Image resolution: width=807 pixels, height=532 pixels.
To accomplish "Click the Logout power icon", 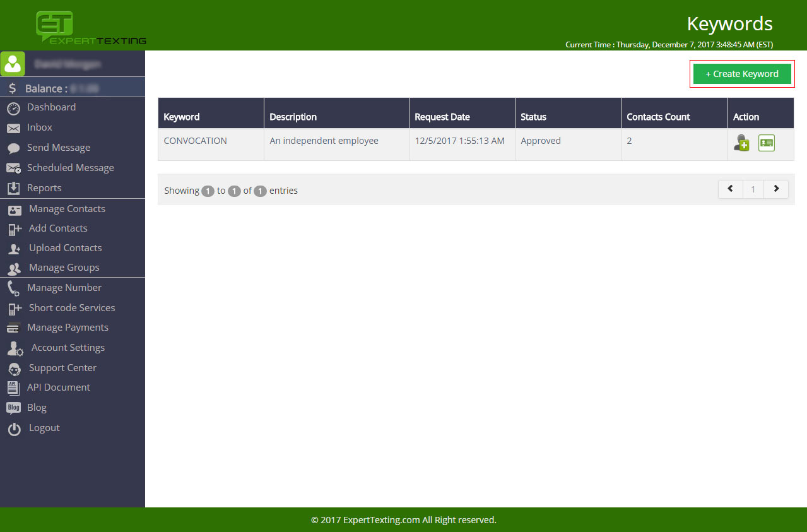I will [x=14, y=429].
